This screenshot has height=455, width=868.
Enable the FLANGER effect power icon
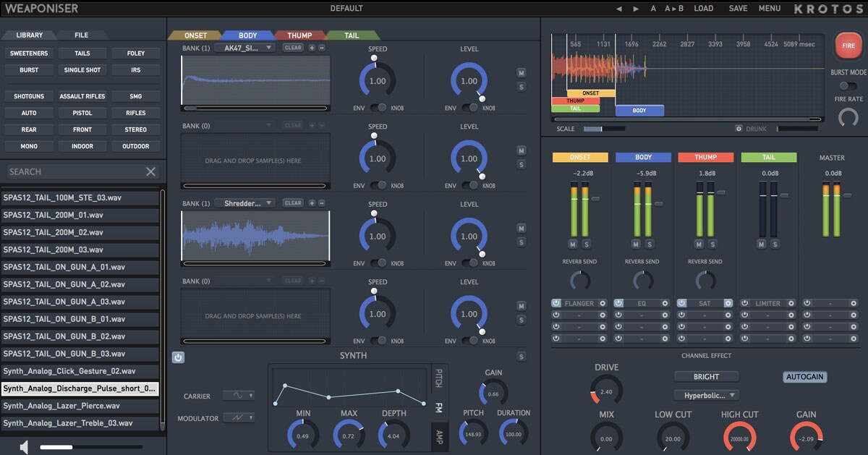[556, 303]
